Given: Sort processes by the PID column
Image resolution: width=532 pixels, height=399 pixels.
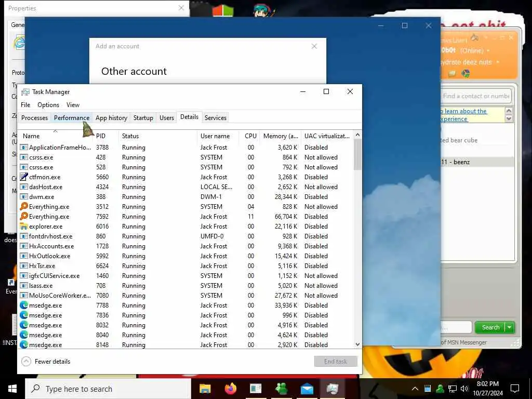Looking at the screenshot, I should (105, 136).
